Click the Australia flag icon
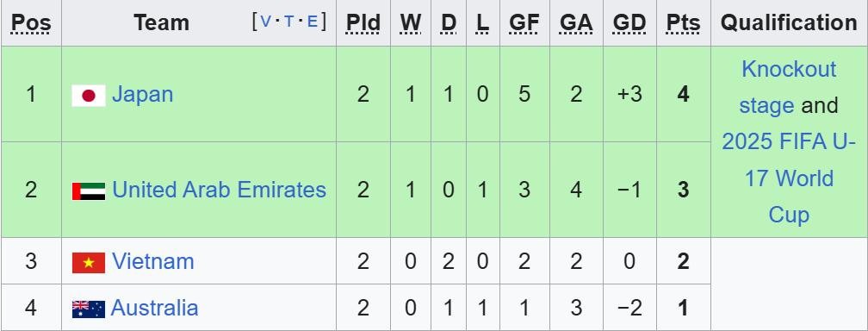The height and width of the screenshot is (331, 868). 89,309
